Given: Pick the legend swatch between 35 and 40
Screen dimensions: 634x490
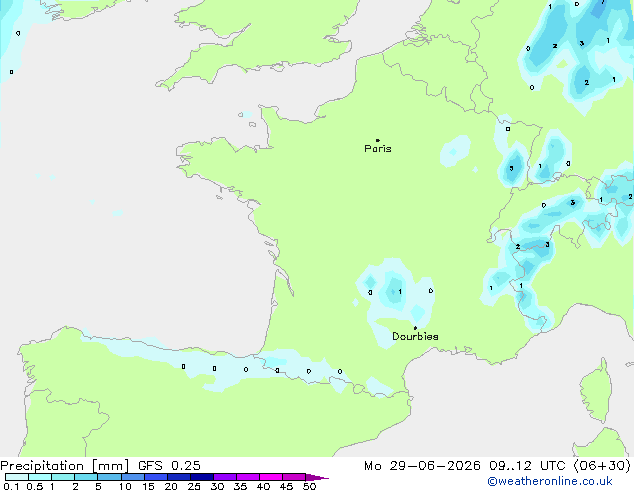Looking at the screenshot, I should [248, 477].
